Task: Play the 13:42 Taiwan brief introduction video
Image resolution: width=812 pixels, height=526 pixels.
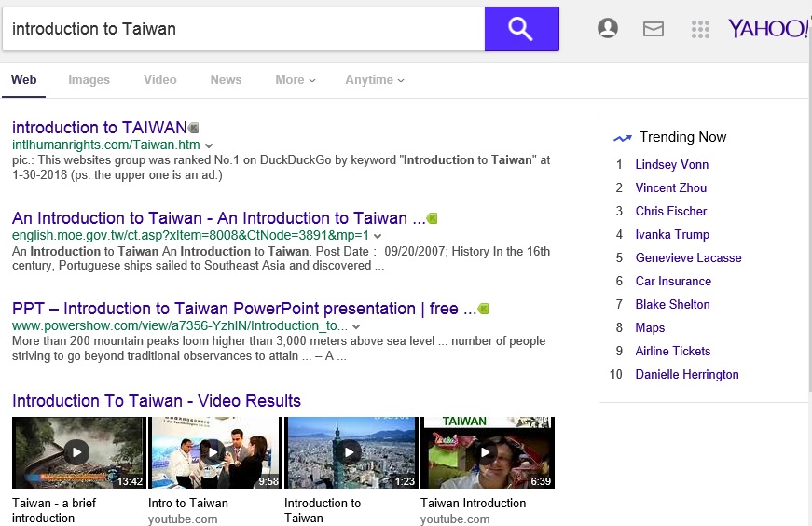Action: click(78, 452)
